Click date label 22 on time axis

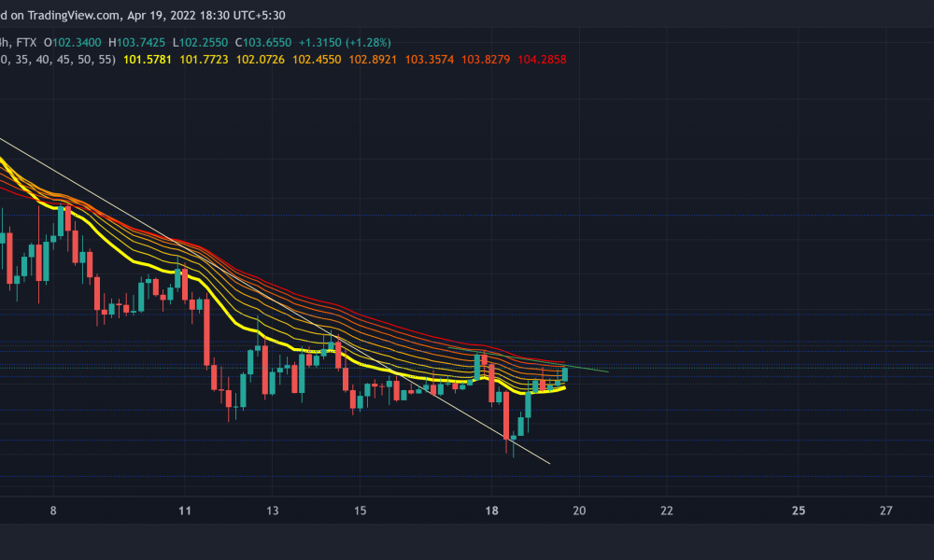click(667, 511)
